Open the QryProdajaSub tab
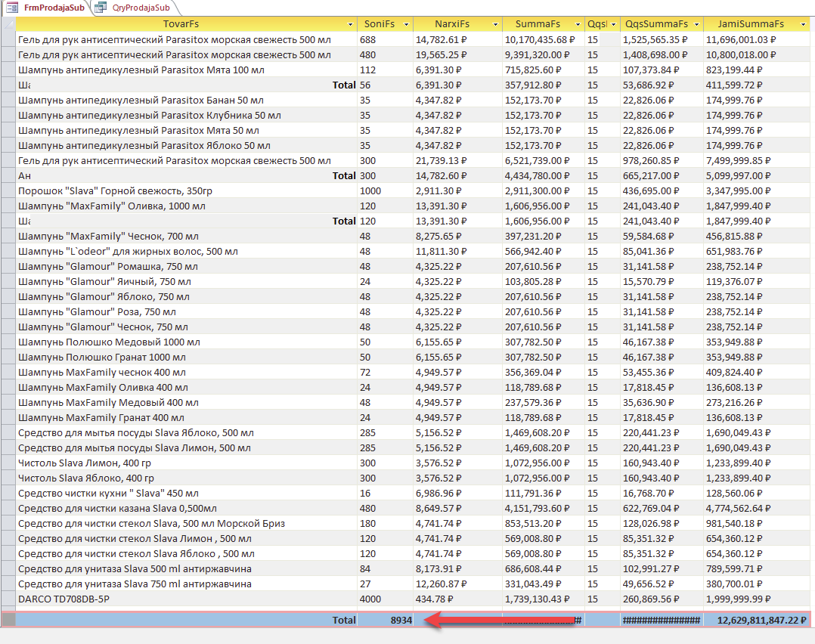This screenshot has height=644, width=815. (x=141, y=8)
